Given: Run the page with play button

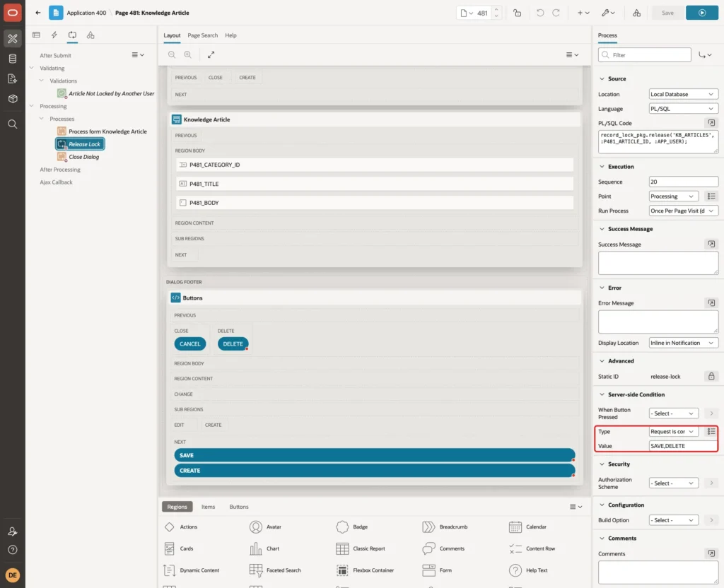Looking at the screenshot, I should point(702,13).
